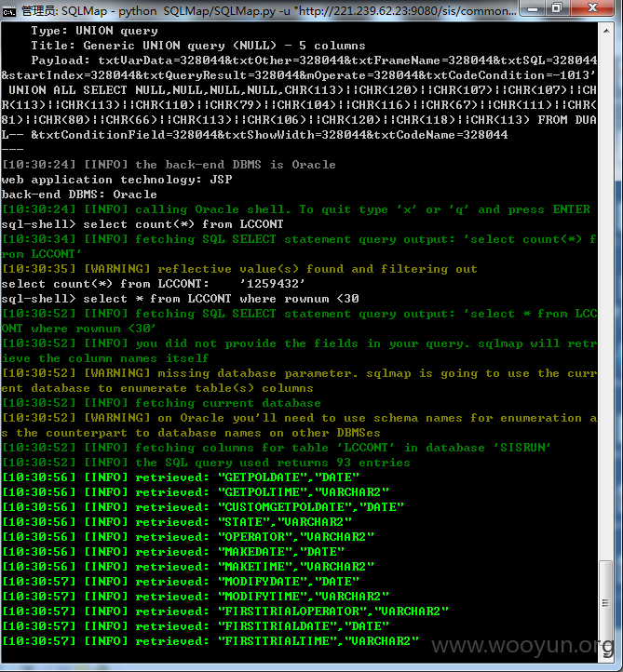Click the 'UNION ALL SELECT NULL,NULL' payload line
The height and width of the screenshot is (672, 623).
tap(303, 90)
